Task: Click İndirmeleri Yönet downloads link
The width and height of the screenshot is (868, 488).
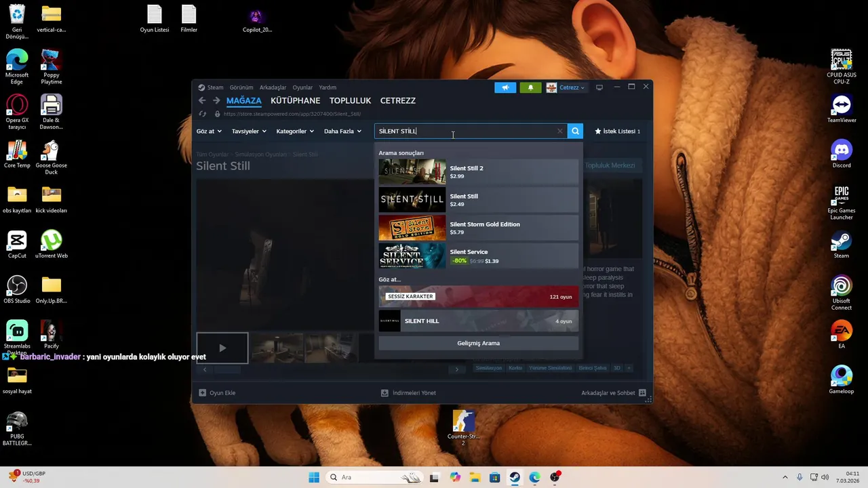Action: tap(409, 392)
